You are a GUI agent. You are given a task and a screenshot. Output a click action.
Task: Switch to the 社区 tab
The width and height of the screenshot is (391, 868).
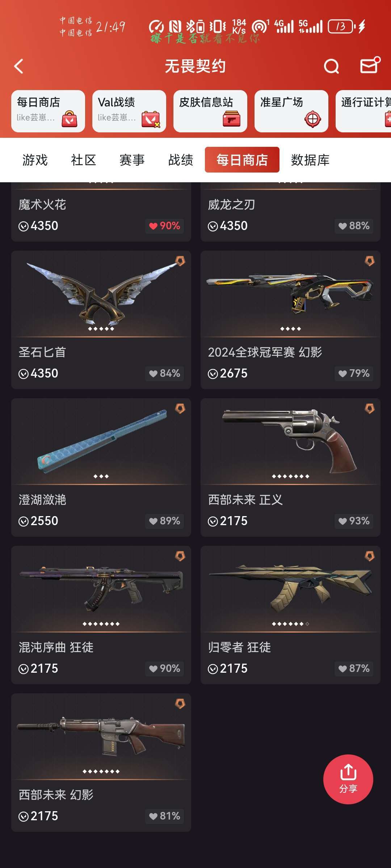click(84, 160)
